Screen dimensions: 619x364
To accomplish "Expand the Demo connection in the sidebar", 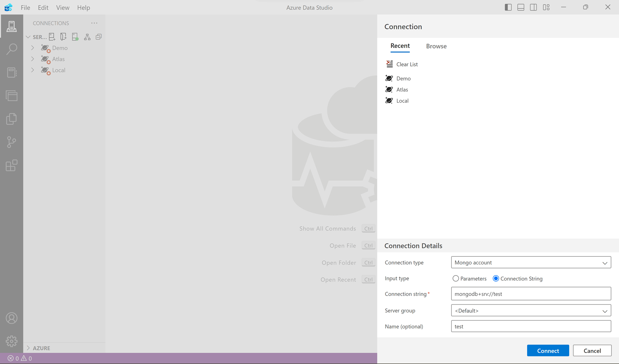I will pyautogui.click(x=33, y=48).
